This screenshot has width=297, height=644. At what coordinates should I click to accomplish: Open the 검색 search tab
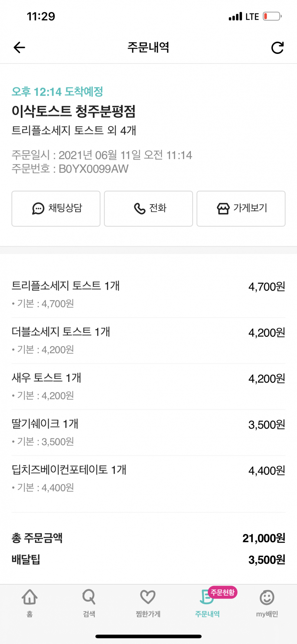click(x=89, y=603)
